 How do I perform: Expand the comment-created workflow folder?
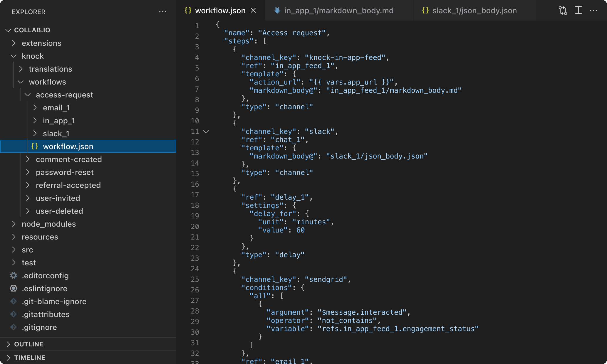[27, 159]
